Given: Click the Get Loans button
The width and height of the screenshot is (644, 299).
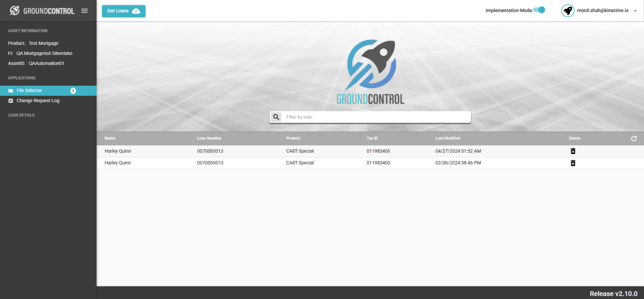Looking at the screenshot, I should [x=124, y=11].
